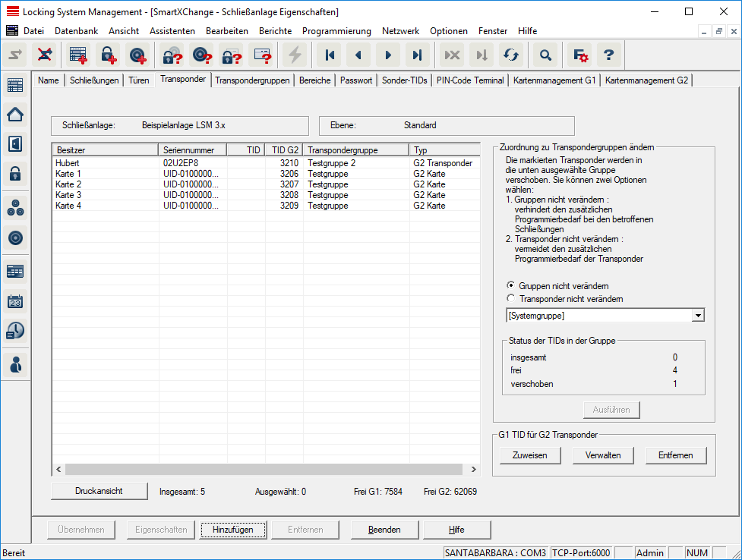Viewport: 742px width, 560px height.
Task: Select 'Gruppen nicht verändern' radio option
Action: click(510, 285)
